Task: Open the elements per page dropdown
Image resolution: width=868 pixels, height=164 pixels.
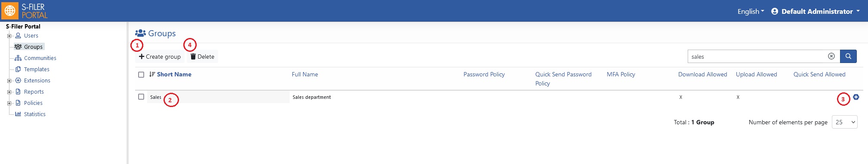Action: [845, 122]
